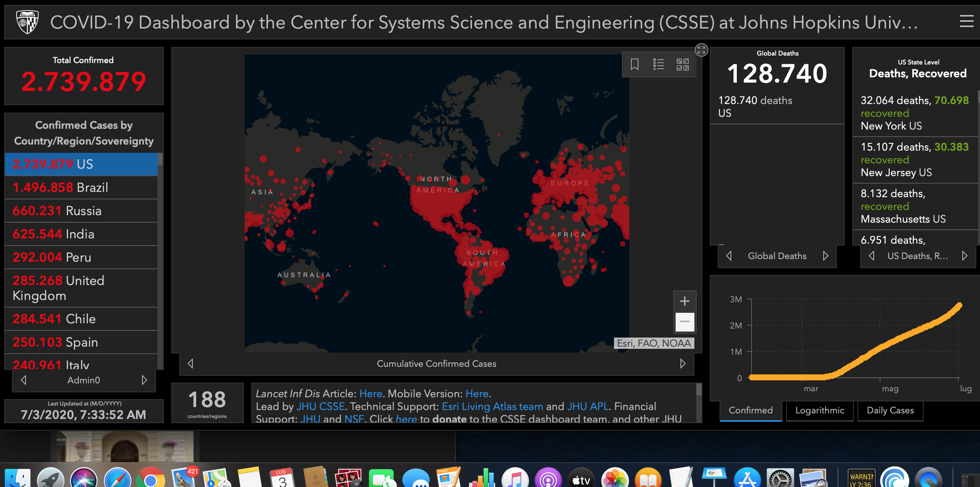Viewport: 980px width, 487px height.
Task: Open QuickTime Player in the dock
Action: click(928, 478)
